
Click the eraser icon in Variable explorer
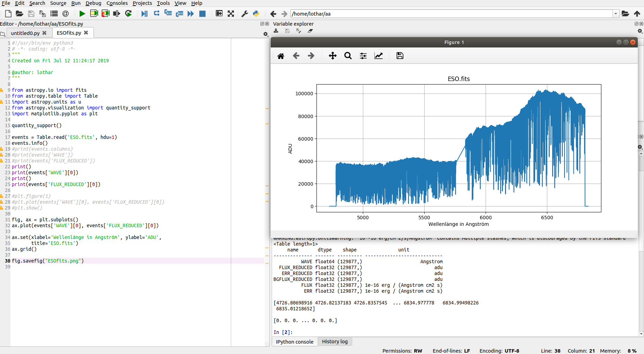310,31
